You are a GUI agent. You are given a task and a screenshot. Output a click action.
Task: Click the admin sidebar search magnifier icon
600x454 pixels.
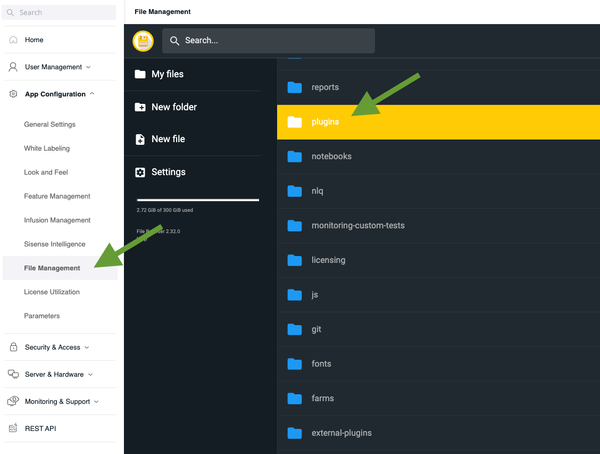(10, 13)
